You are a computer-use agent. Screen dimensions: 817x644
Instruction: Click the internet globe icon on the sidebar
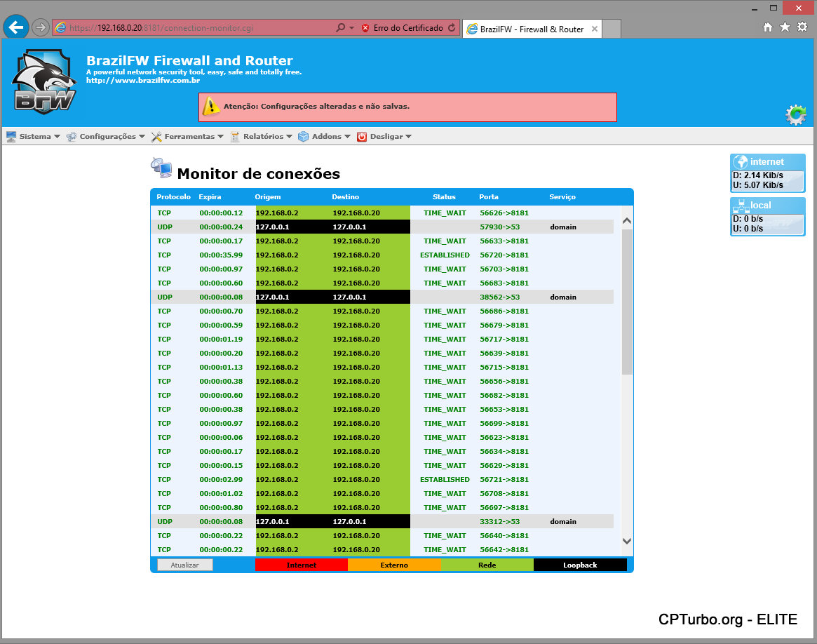[x=740, y=161]
